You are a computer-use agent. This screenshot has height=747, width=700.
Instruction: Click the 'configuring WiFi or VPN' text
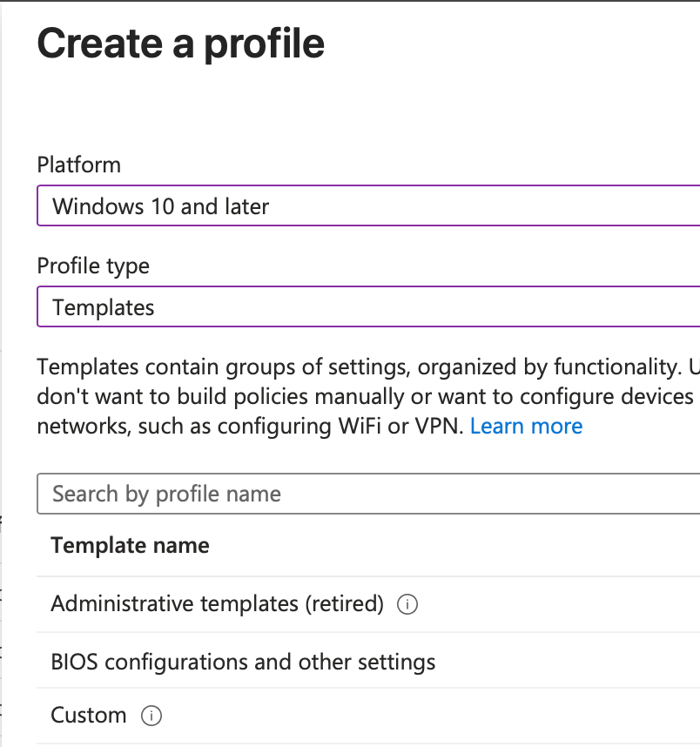[x=340, y=426]
